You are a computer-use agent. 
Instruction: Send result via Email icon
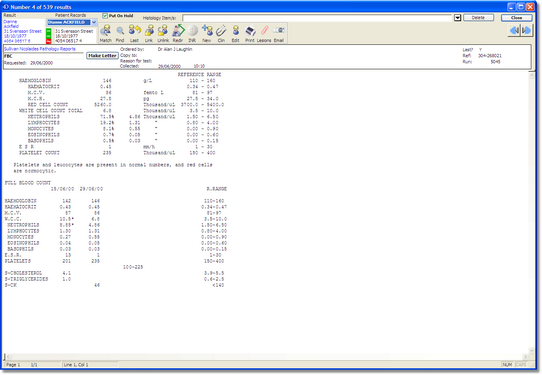279,34
